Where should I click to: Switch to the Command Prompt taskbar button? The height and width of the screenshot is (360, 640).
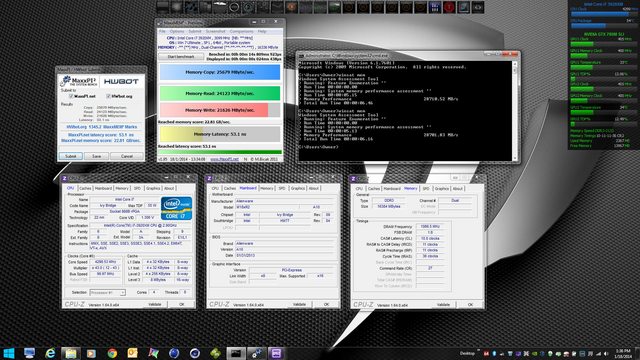(x=236, y=353)
